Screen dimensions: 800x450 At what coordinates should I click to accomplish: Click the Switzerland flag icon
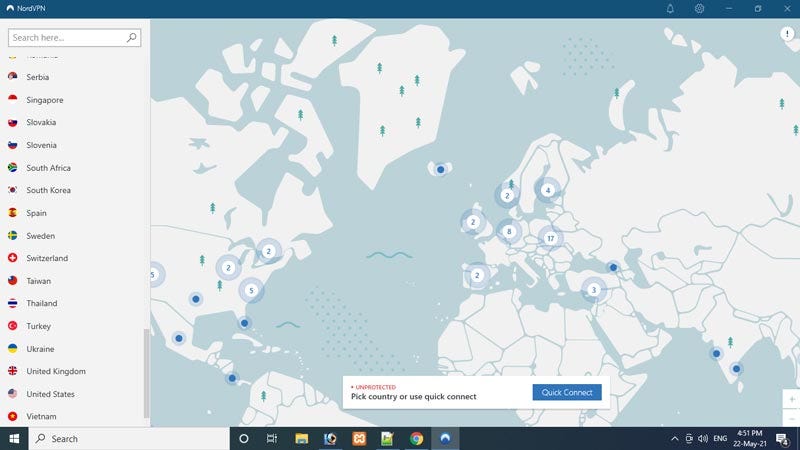13,258
